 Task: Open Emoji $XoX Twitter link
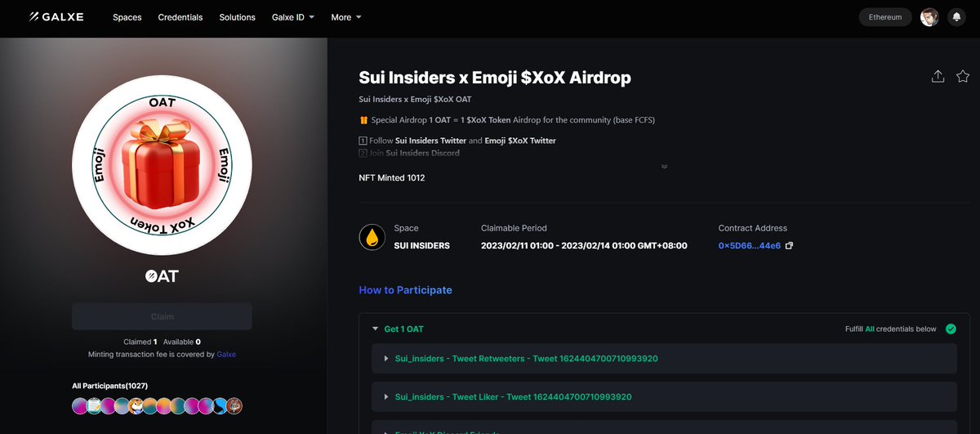(520, 141)
